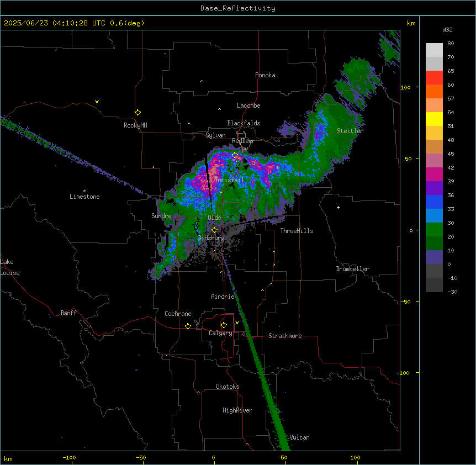Select the dark gray -10 to 0 dBZ swatch

tap(434, 271)
